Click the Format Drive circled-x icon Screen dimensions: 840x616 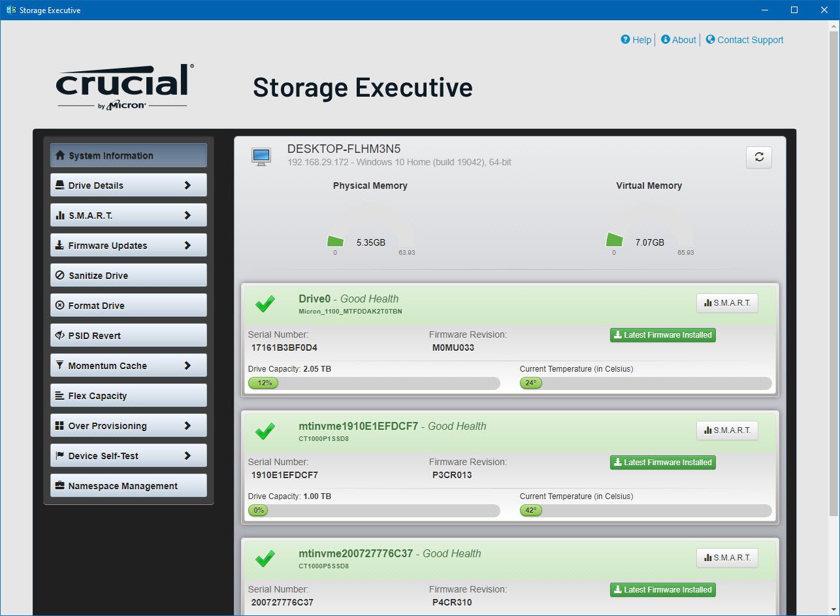pyautogui.click(x=59, y=305)
